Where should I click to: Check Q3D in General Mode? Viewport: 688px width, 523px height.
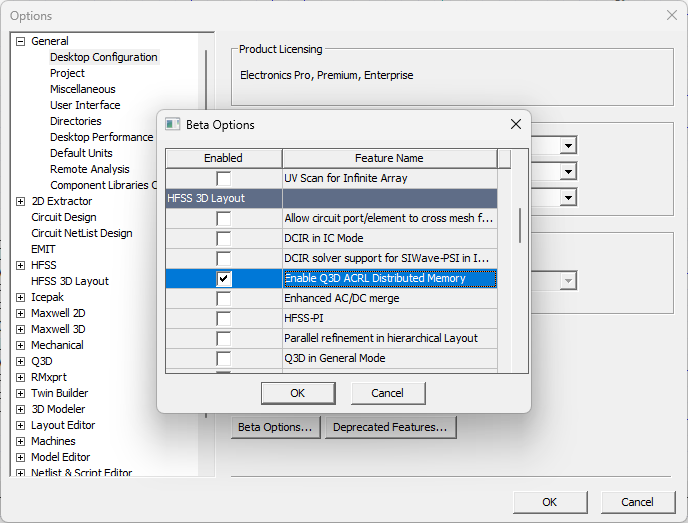coord(224,358)
